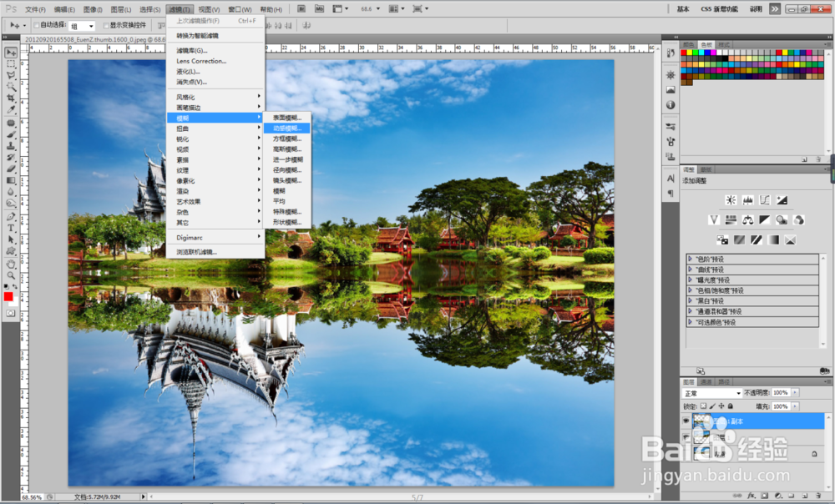This screenshot has width=835, height=504.
Task: Open the fill 100% slider arrow
Action: tap(795, 406)
